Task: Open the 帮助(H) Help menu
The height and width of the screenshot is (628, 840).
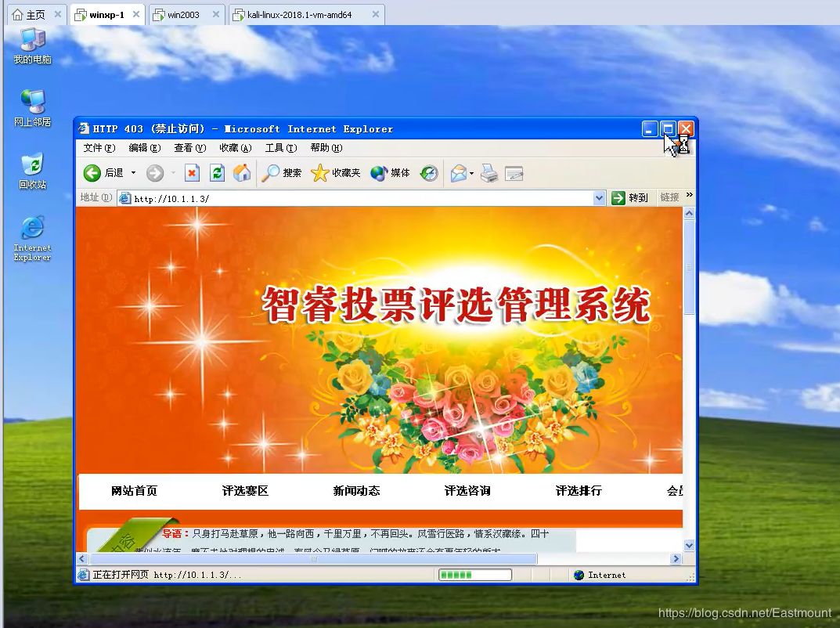Action: (x=326, y=148)
